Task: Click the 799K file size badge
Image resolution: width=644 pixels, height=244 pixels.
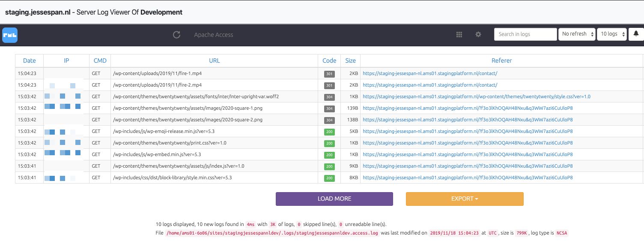Action: point(521,233)
